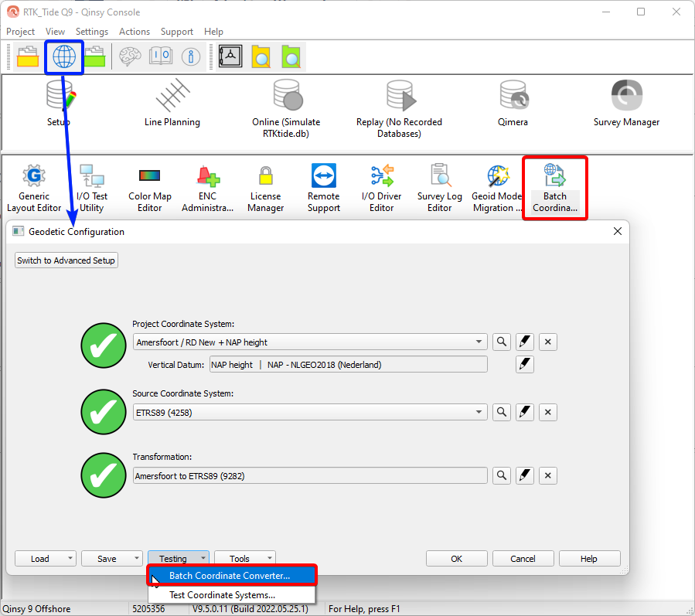Launch the Color Map Editor
This screenshot has width=695, height=616.
[x=149, y=185]
